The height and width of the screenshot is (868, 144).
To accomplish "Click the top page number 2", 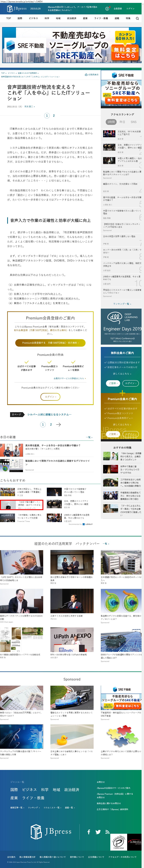I will click(x=54, y=116).
